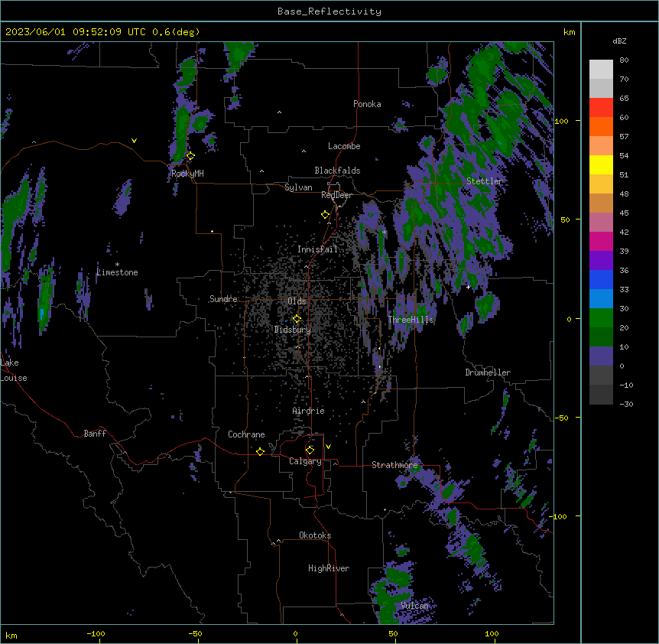The image size is (659, 644).
Task: Click the Airdrie city label
Action: coord(309,411)
